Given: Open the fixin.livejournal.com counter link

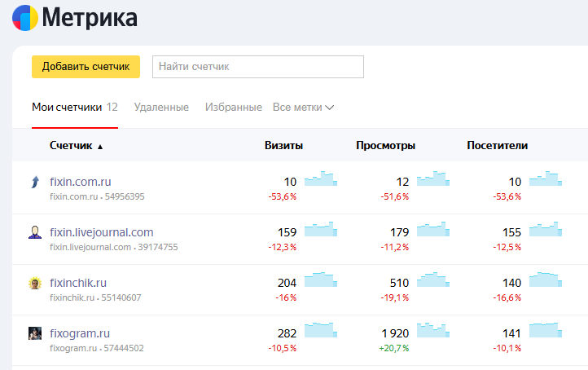Looking at the screenshot, I should [102, 232].
